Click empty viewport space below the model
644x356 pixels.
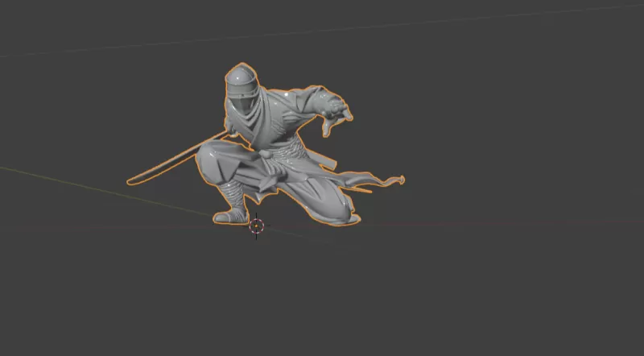click(x=322, y=298)
